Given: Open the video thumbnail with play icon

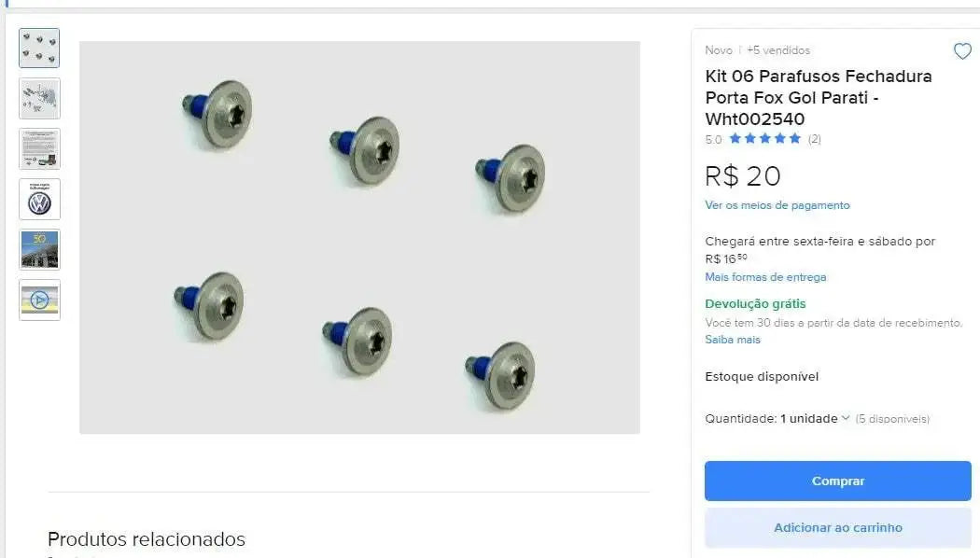Looking at the screenshot, I should [39, 300].
